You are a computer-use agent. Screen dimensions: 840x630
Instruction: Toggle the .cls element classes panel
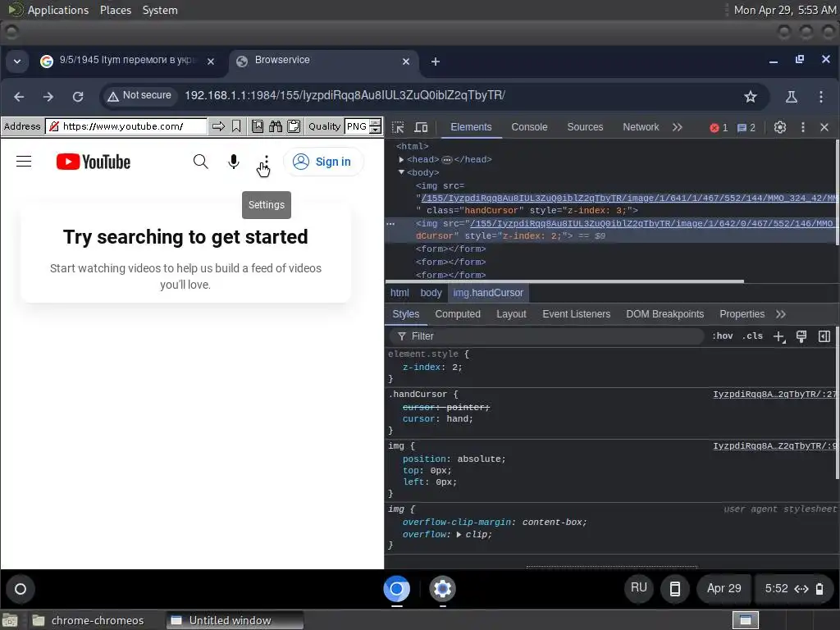tap(753, 336)
